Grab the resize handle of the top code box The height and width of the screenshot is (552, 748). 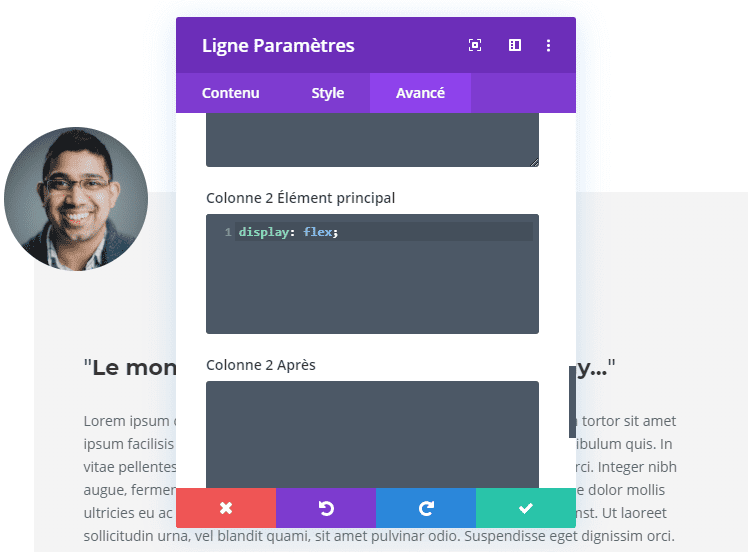click(x=534, y=162)
